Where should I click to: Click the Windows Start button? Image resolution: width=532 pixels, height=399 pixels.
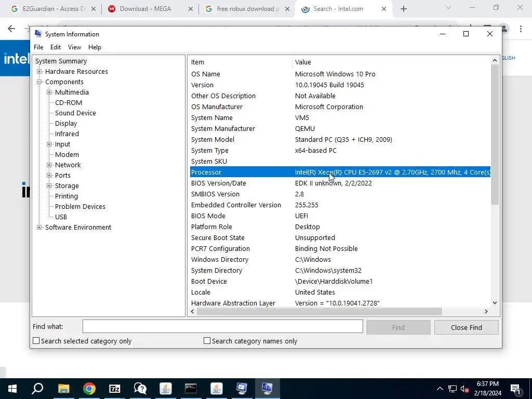pyautogui.click(x=12, y=389)
